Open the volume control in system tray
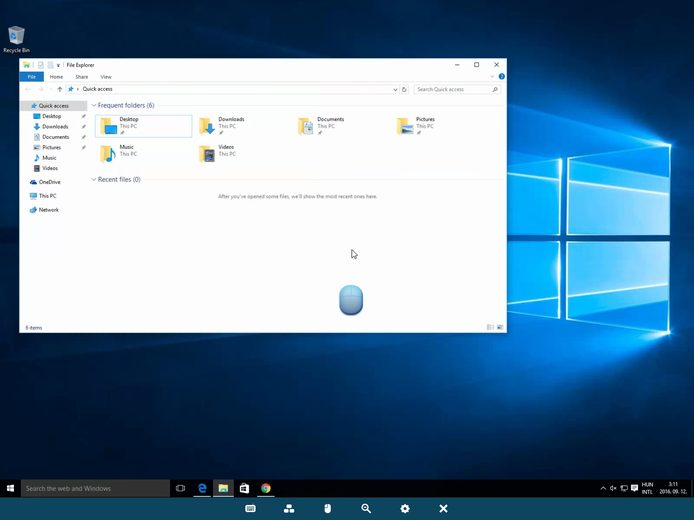The width and height of the screenshot is (694, 520). (613, 488)
